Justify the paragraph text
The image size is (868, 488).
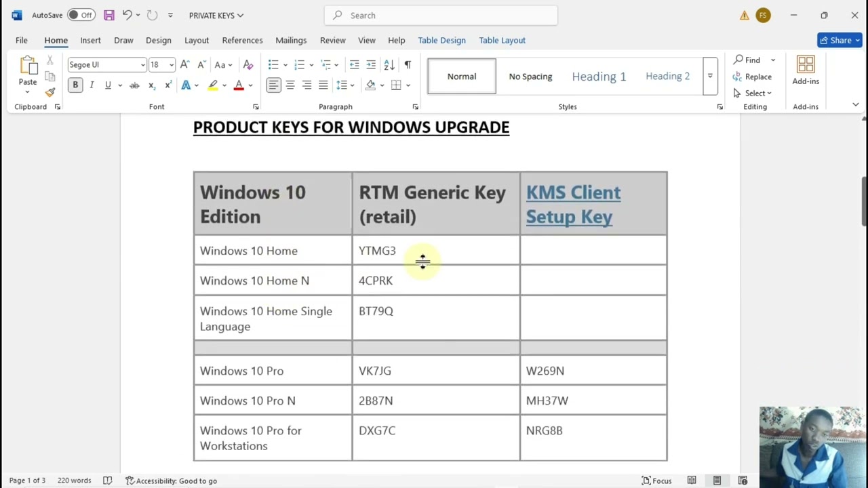pos(323,85)
